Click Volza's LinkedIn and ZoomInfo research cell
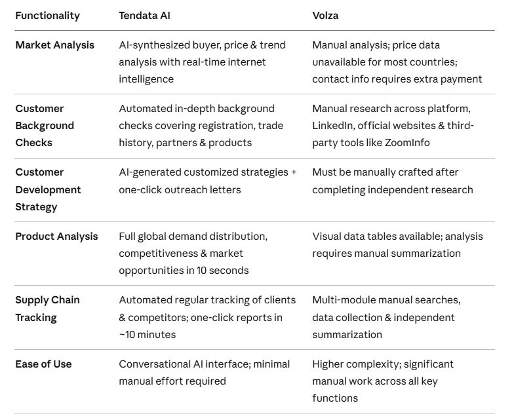The height and width of the screenshot is (420, 514). coord(393,126)
